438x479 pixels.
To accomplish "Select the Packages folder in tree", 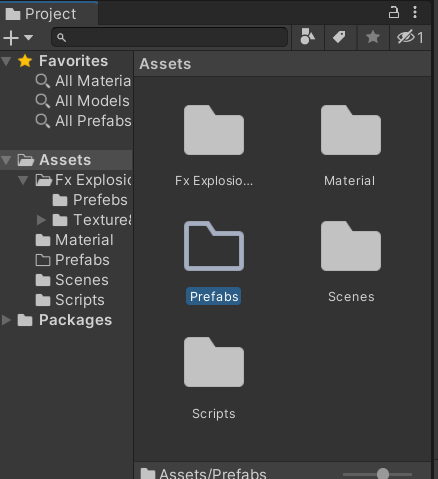I will 75,320.
